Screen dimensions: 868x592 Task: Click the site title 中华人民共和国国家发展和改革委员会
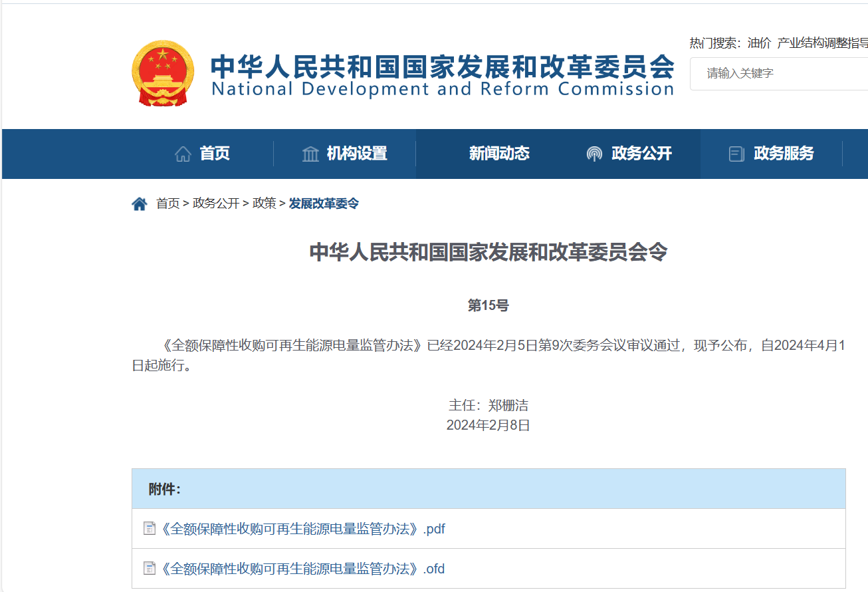click(443, 66)
